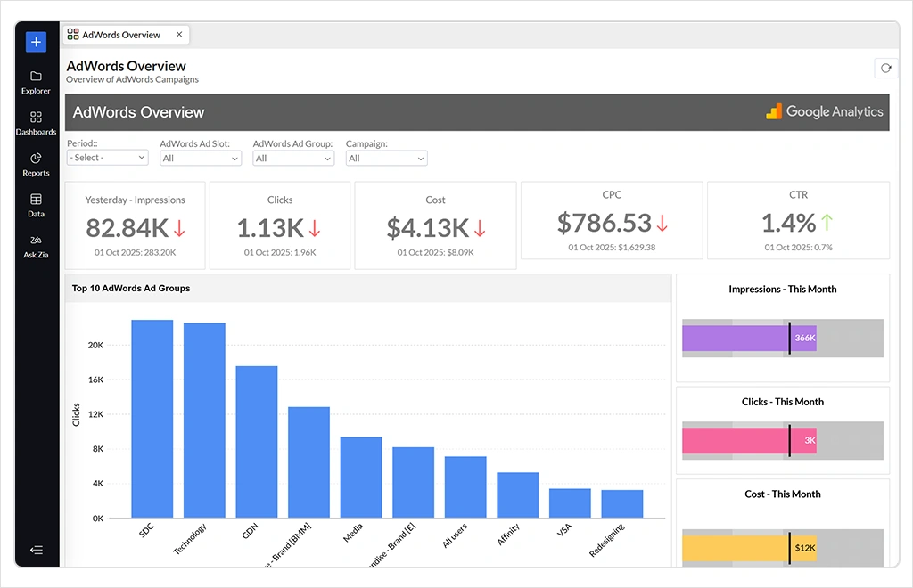Open the Explorer folder icon
913x588 pixels.
[x=36, y=77]
